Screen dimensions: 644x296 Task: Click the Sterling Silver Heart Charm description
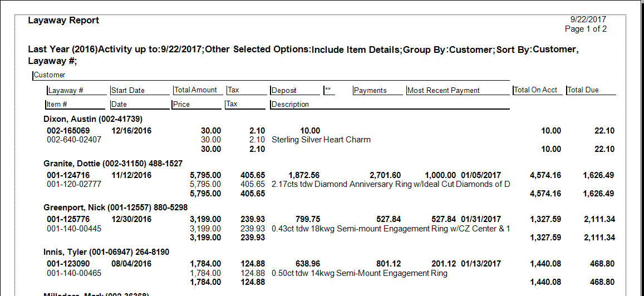point(321,140)
